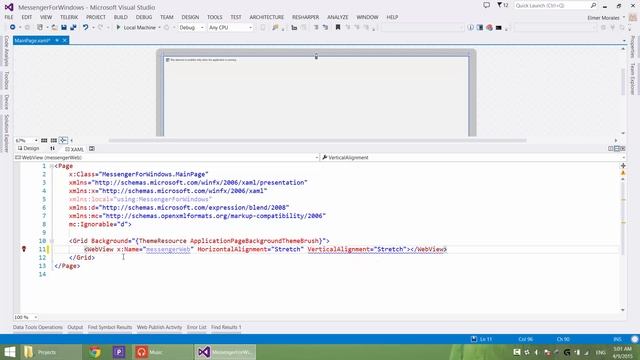The image size is (640, 360).
Task: Toggle snapping to snaplines in designer
Action: tap(63, 140)
